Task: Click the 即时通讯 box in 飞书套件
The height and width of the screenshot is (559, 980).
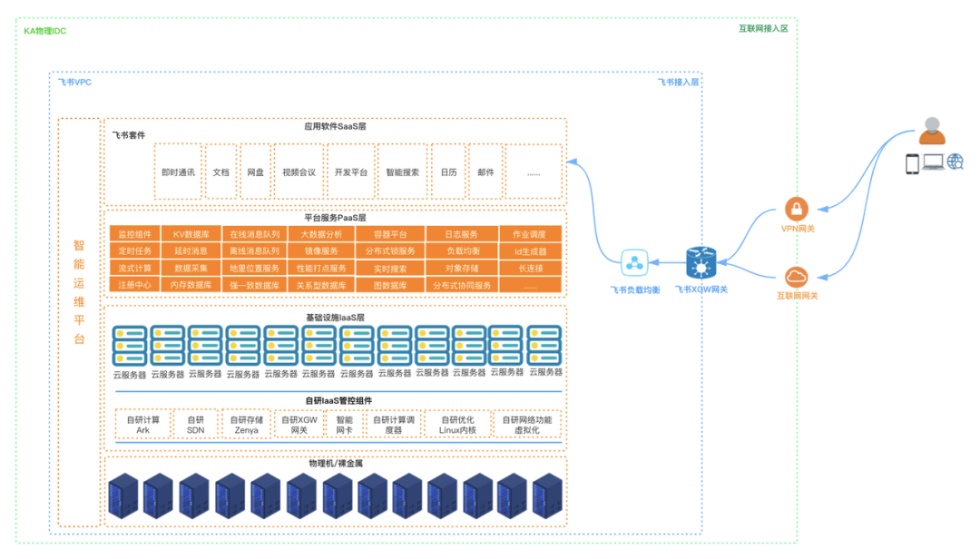Action: [178, 172]
